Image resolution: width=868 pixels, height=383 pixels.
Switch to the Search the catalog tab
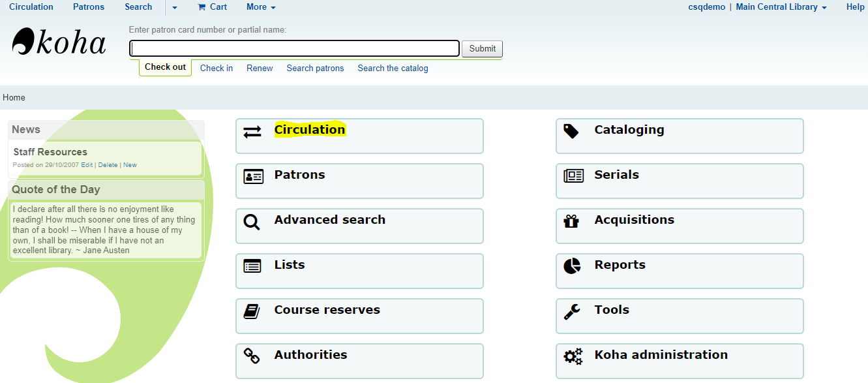(x=393, y=68)
